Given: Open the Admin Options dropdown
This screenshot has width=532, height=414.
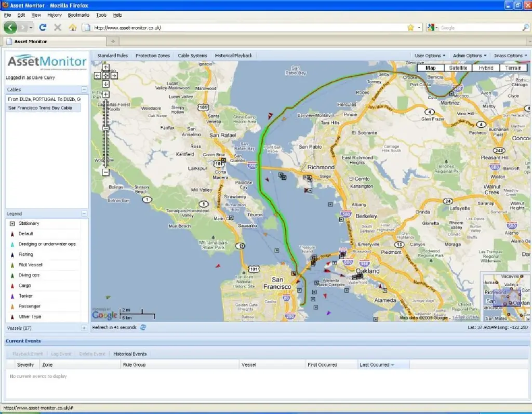Looking at the screenshot, I should click(x=470, y=55).
